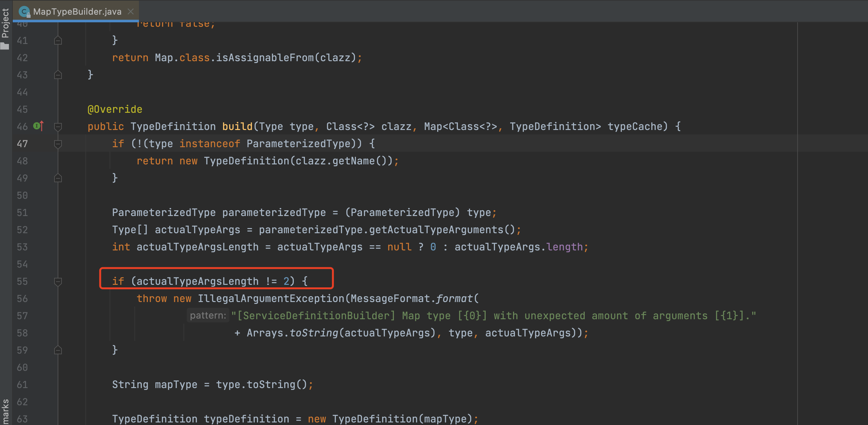Image resolution: width=868 pixels, height=425 pixels.
Task: Collapse the highlighted if block at line 55
Action: 58,282
